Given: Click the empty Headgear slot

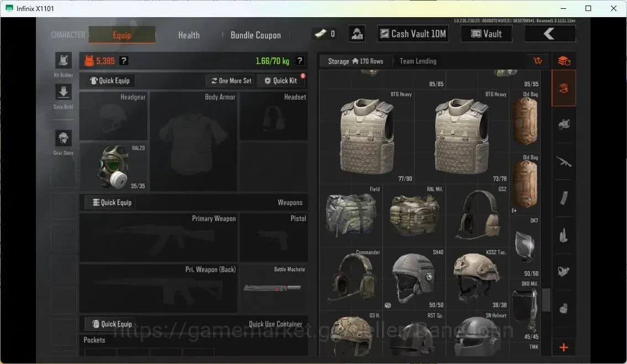Looking at the screenshot, I should (x=113, y=116).
